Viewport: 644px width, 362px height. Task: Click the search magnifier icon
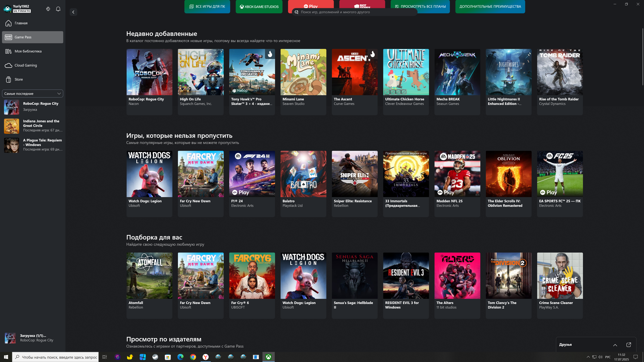click(297, 12)
